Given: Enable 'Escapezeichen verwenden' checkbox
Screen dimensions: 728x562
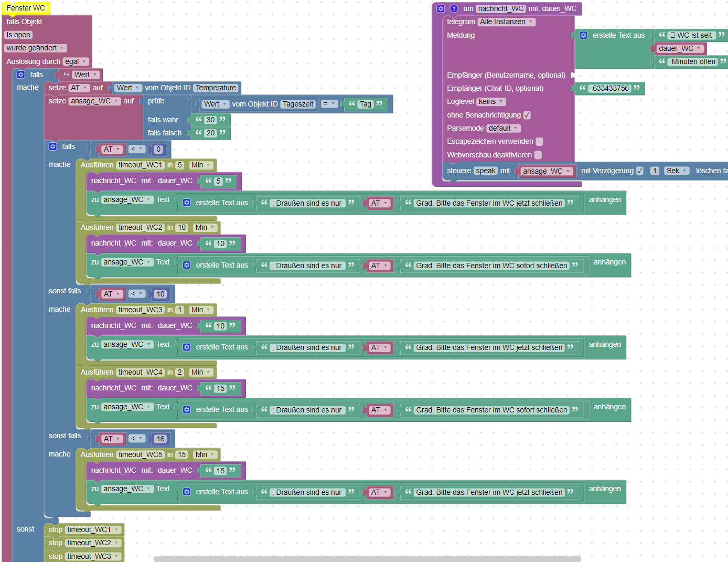Looking at the screenshot, I should click(539, 141).
